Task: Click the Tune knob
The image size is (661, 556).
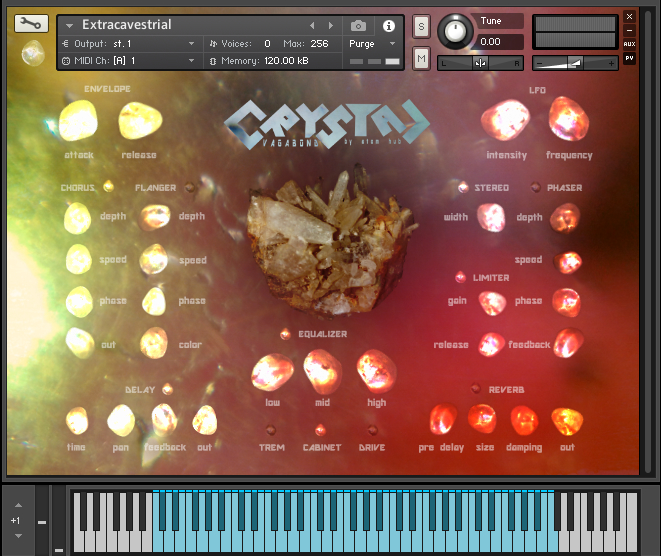Action: (456, 31)
